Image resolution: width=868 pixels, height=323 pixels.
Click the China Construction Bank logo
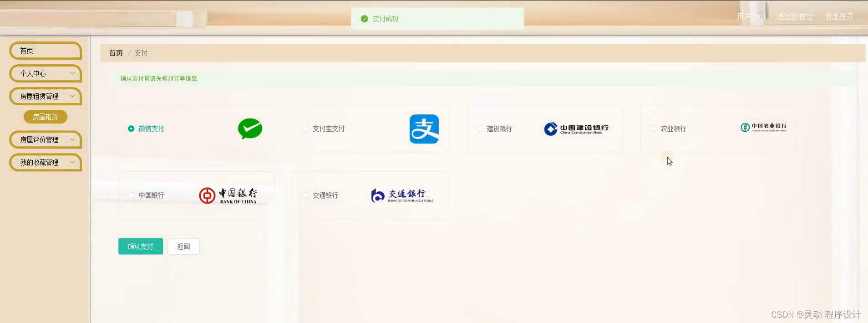(576, 129)
